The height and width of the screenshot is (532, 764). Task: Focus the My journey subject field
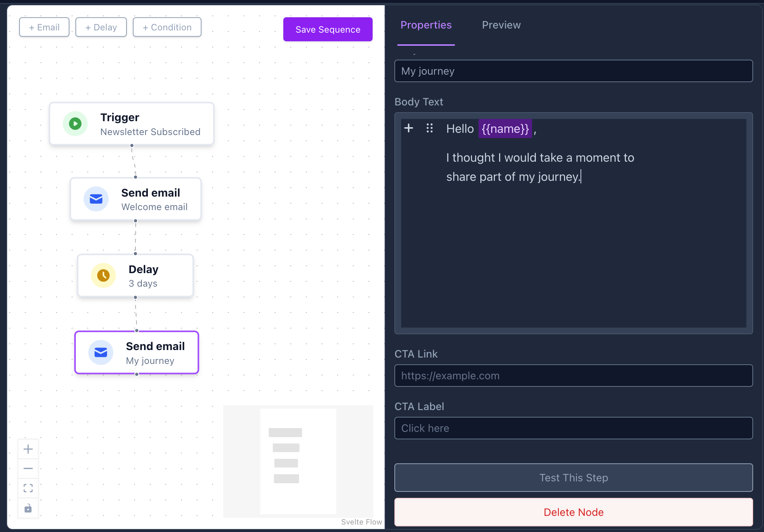[x=573, y=71]
